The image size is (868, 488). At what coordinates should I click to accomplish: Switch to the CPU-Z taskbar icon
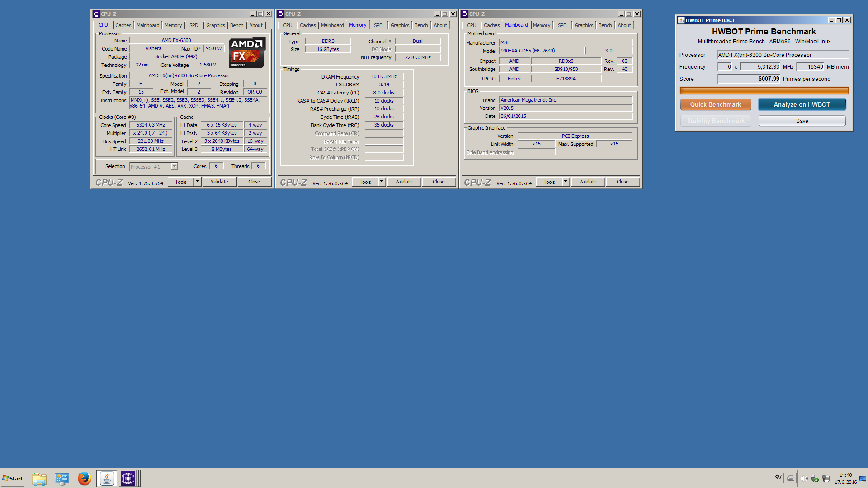(x=128, y=479)
